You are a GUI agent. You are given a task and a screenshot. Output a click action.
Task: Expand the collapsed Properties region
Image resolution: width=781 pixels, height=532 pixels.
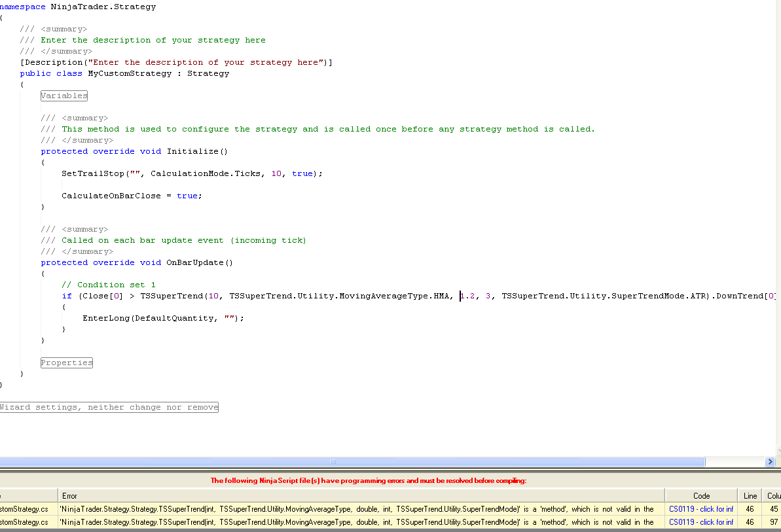67,363
